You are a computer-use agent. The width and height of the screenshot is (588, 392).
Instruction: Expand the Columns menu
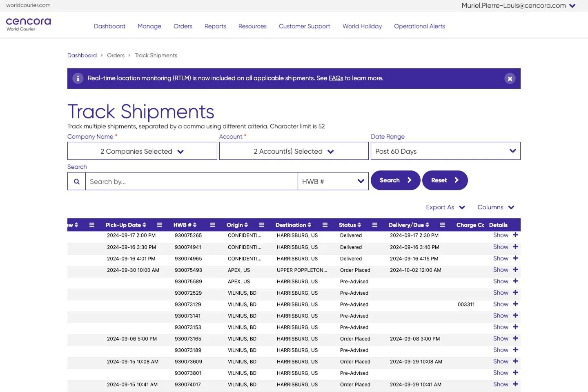pos(496,207)
